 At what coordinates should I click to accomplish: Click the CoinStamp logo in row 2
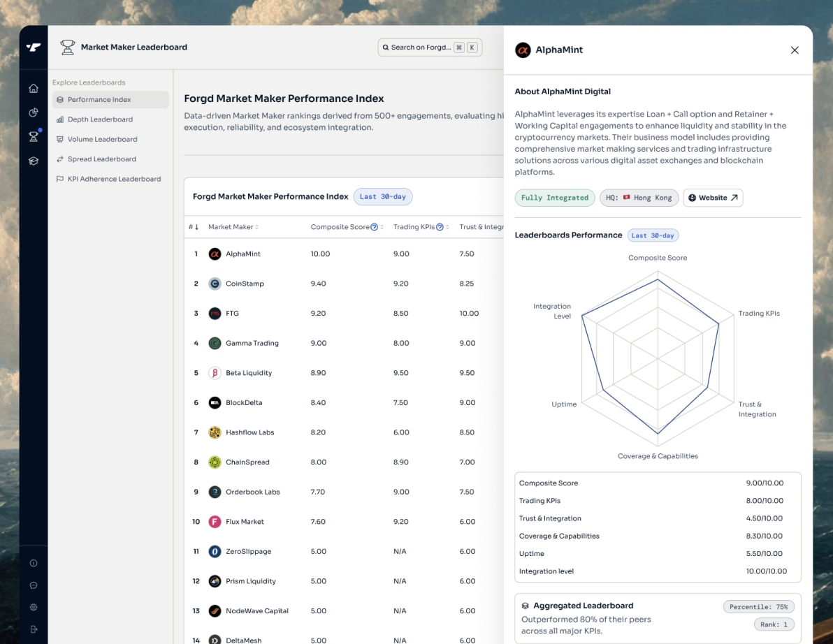[x=215, y=284]
